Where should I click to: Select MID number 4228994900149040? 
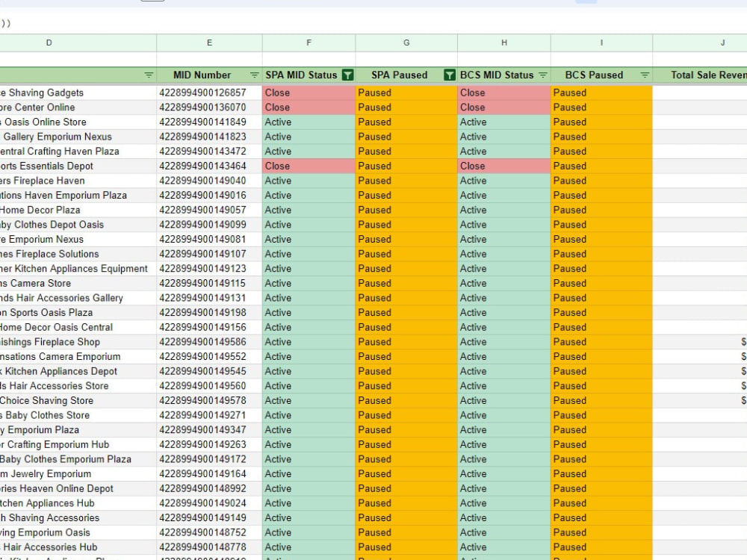209,181
